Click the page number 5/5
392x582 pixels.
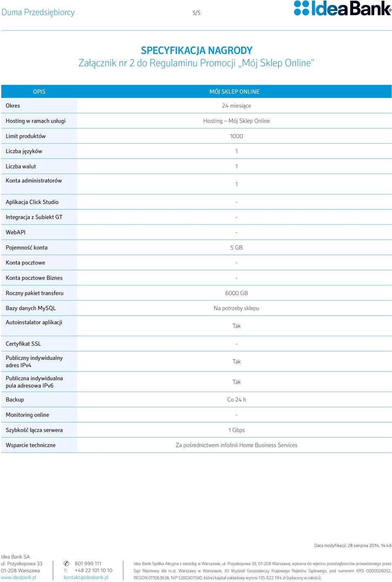[x=196, y=13]
